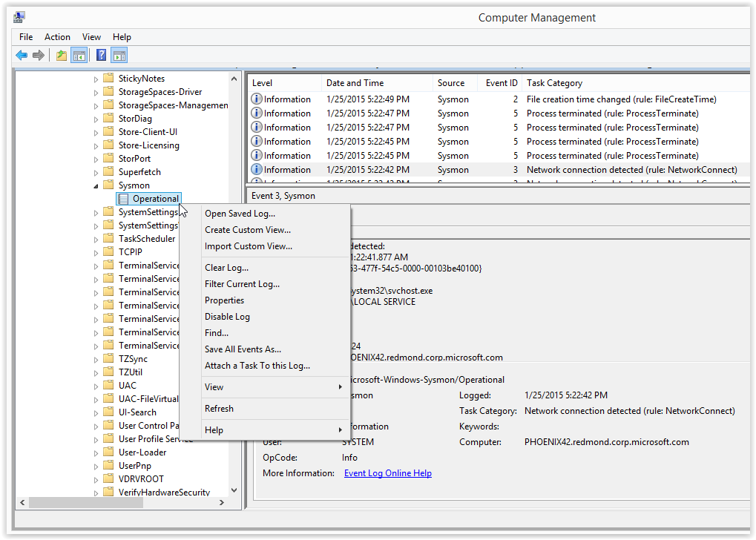Click the Computer Management title bar icon

(19, 17)
